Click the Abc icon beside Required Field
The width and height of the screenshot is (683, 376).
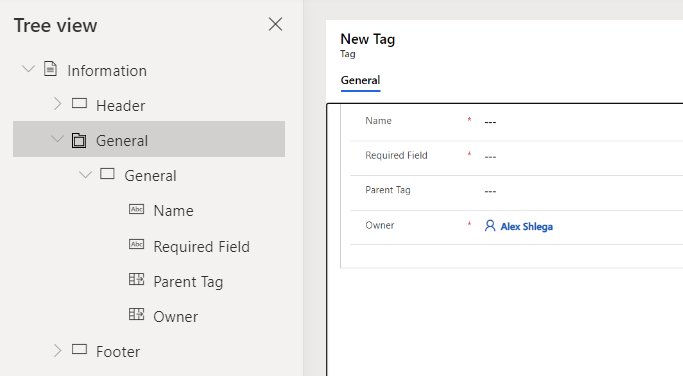136,244
